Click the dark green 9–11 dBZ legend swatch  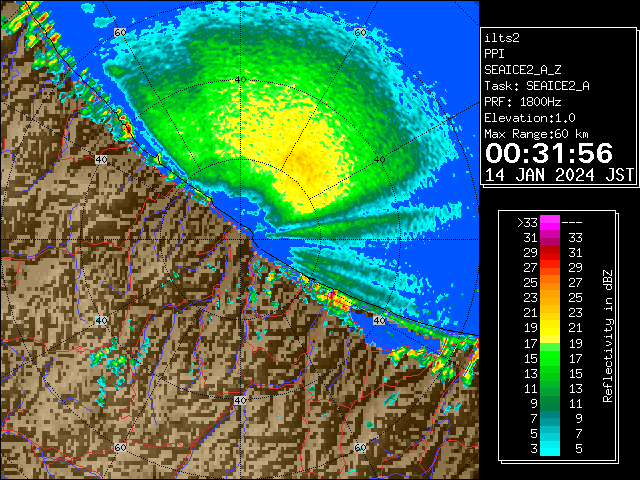[550, 403]
